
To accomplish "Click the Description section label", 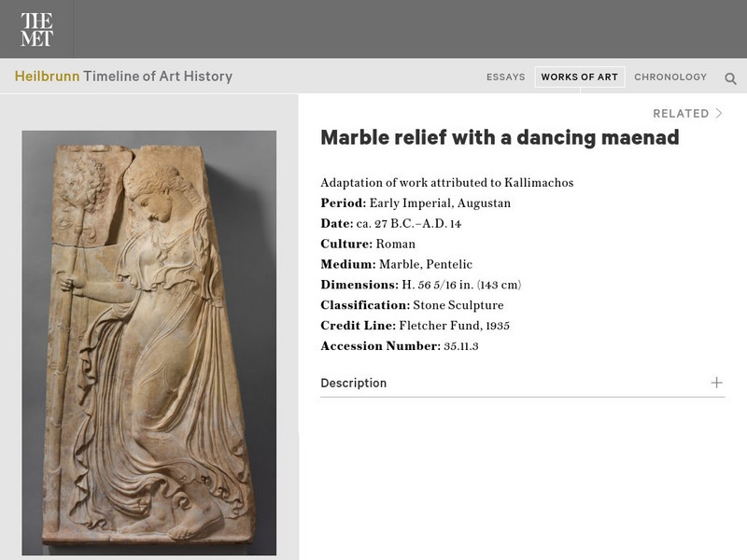I will click(x=354, y=383).
